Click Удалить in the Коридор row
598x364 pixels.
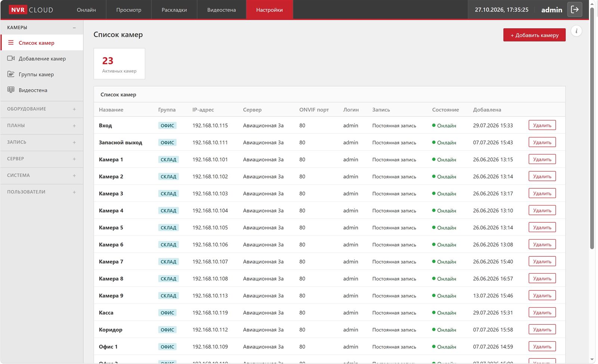pos(542,330)
